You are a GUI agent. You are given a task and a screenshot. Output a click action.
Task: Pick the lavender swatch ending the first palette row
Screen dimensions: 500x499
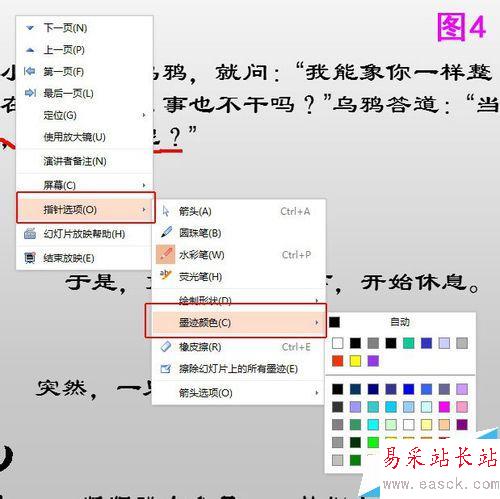coord(462,389)
